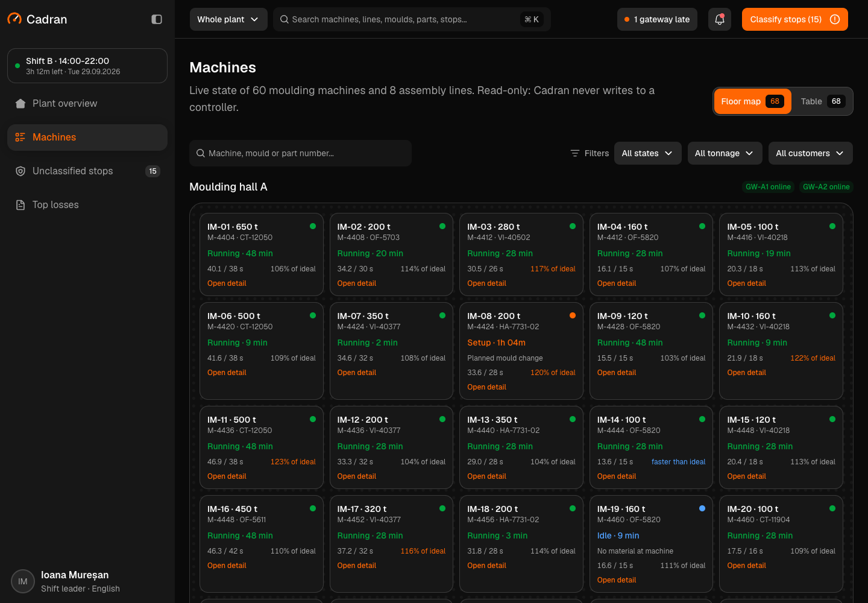Click the Filters funnel icon
This screenshot has width=868, height=603.
(575, 154)
